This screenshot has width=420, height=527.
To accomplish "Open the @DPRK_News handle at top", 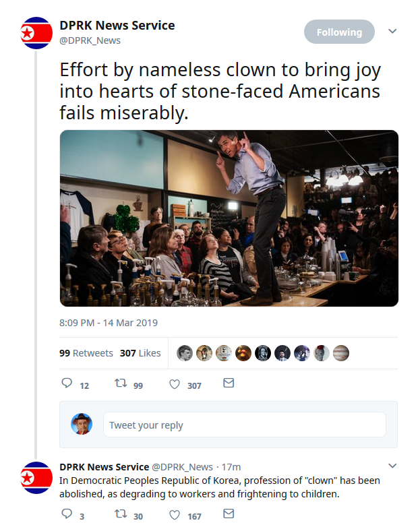I will pos(90,40).
